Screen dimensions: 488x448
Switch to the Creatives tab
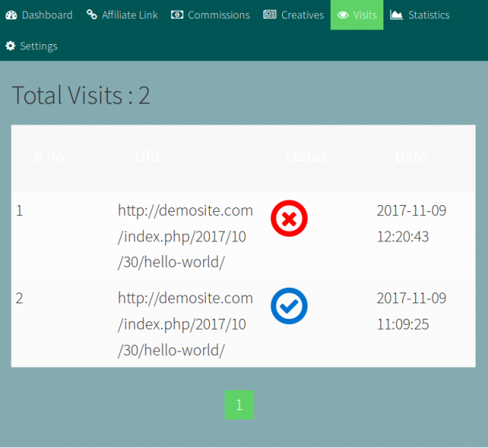coord(294,15)
